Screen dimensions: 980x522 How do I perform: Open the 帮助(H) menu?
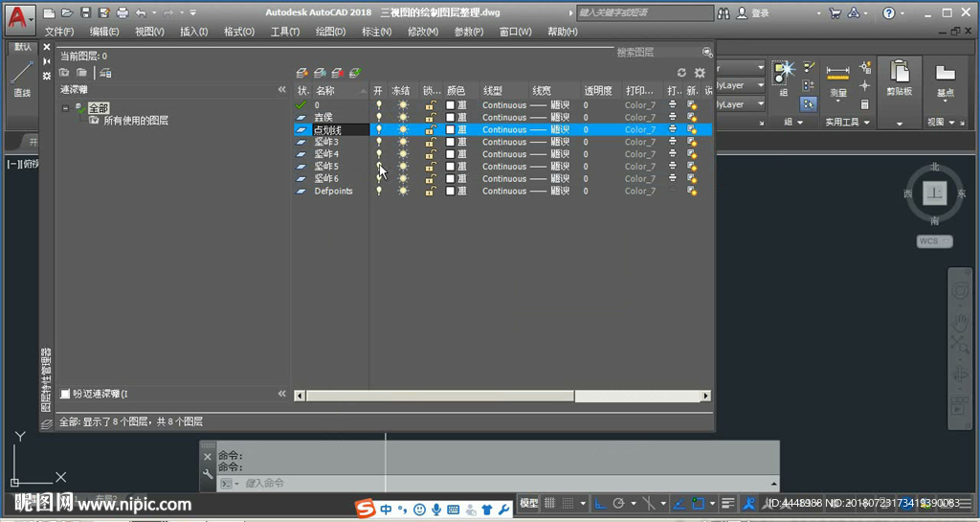[563, 32]
